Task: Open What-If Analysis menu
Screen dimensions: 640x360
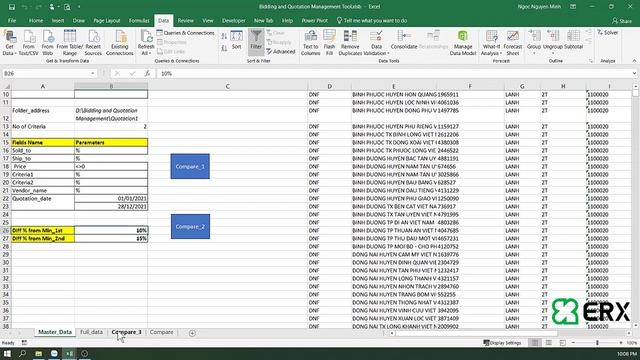Action: [x=491, y=43]
